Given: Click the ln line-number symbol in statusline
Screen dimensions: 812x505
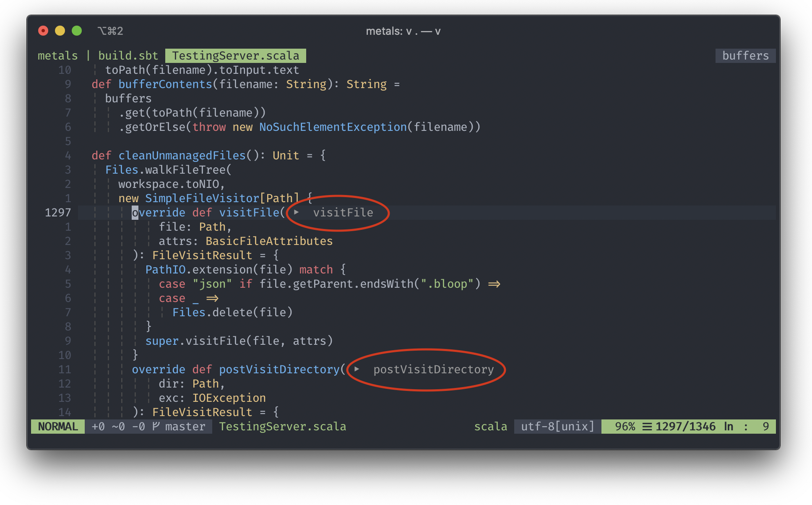Looking at the screenshot, I should [x=729, y=427].
